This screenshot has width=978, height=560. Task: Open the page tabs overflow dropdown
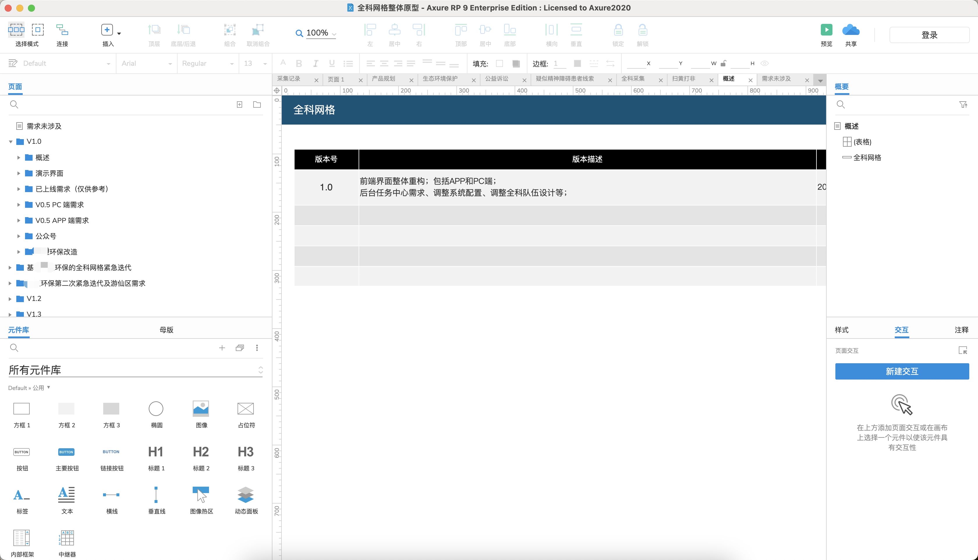coord(820,80)
